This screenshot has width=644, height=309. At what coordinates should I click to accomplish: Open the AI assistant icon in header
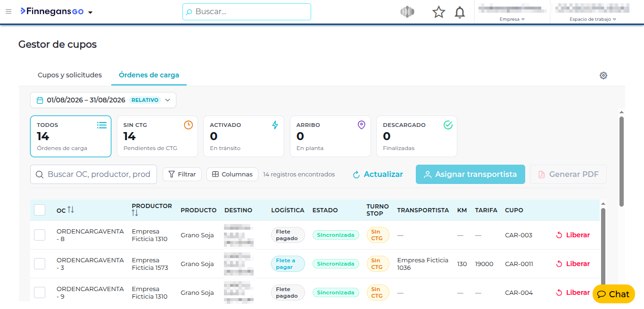point(407,12)
